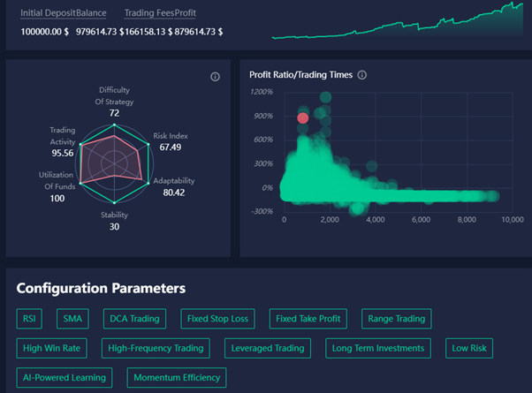The width and height of the screenshot is (532, 393).
Task: Choose the High-Frequency Trading tag
Action: (156, 348)
